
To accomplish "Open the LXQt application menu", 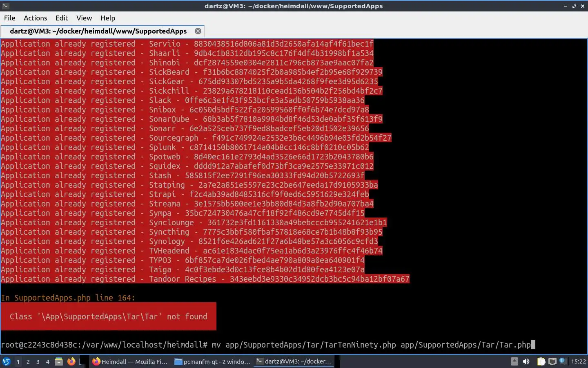I will tap(7, 361).
